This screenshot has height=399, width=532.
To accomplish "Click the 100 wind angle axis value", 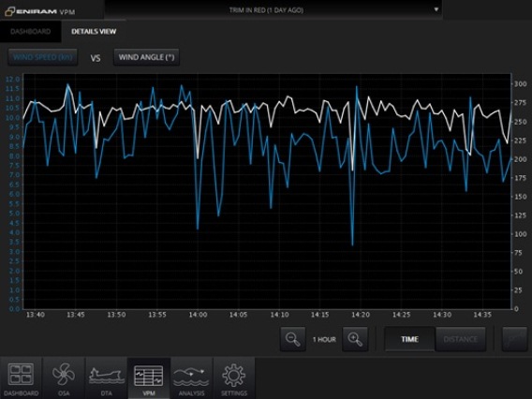I will coord(521,234).
